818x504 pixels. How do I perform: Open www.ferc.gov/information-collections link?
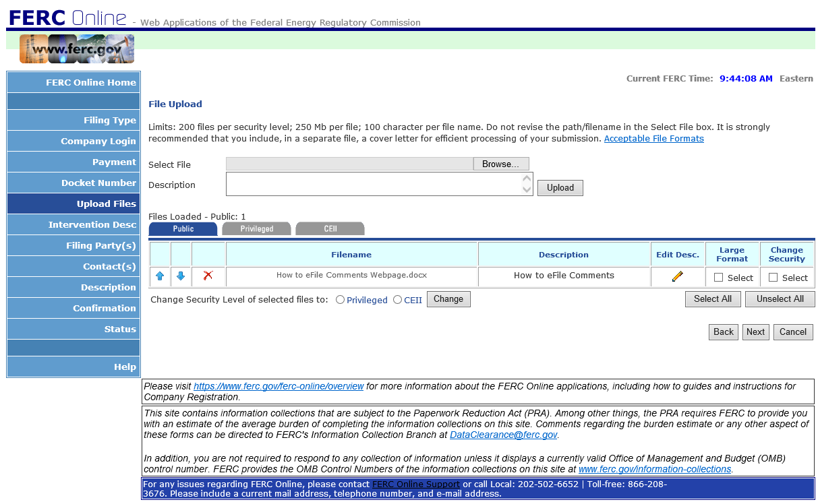pyautogui.click(x=655, y=469)
